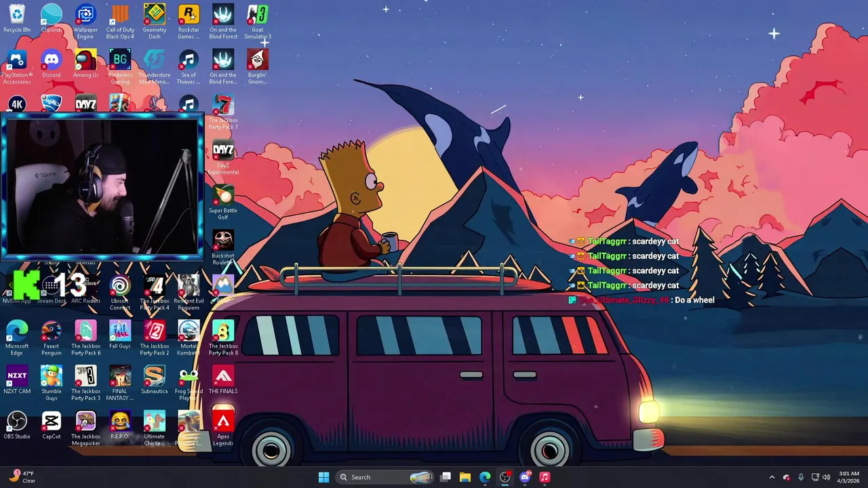Select the Geometry Dash desktop icon

(154, 22)
